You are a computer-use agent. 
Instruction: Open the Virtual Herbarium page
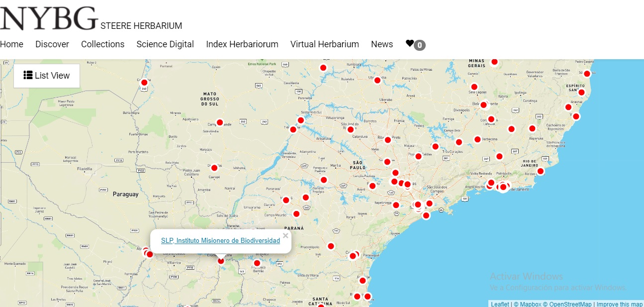tap(325, 44)
